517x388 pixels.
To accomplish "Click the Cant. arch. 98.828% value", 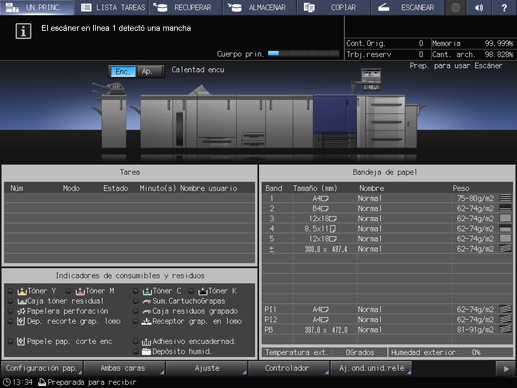I will [x=499, y=54].
